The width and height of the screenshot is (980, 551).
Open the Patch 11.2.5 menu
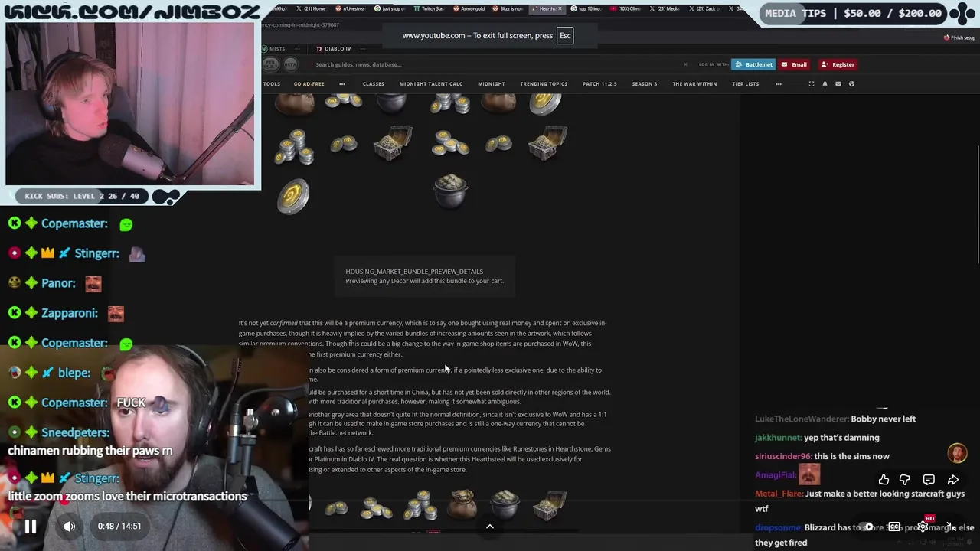tap(599, 84)
